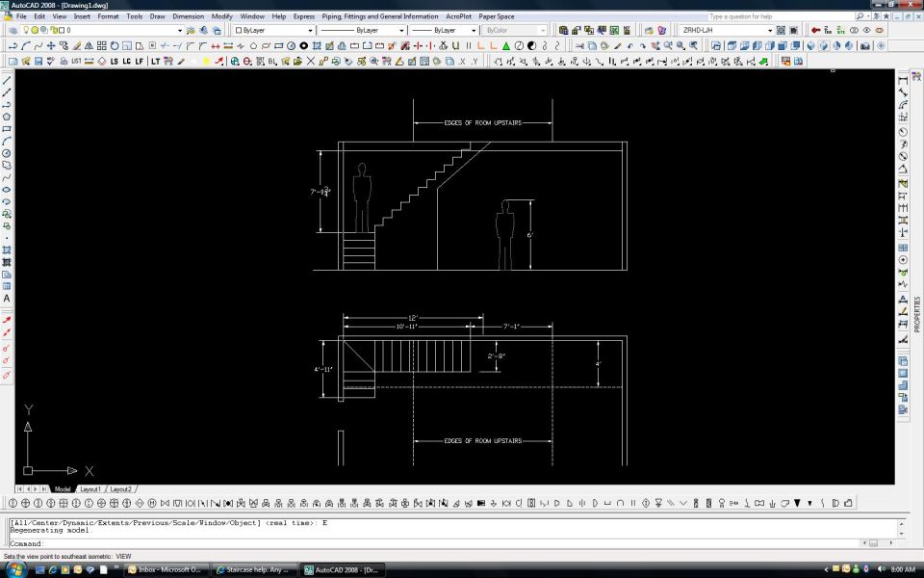This screenshot has width=924, height=578.
Task: Click the Zoom Realtime magnifier icon
Action: pos(668,45)
